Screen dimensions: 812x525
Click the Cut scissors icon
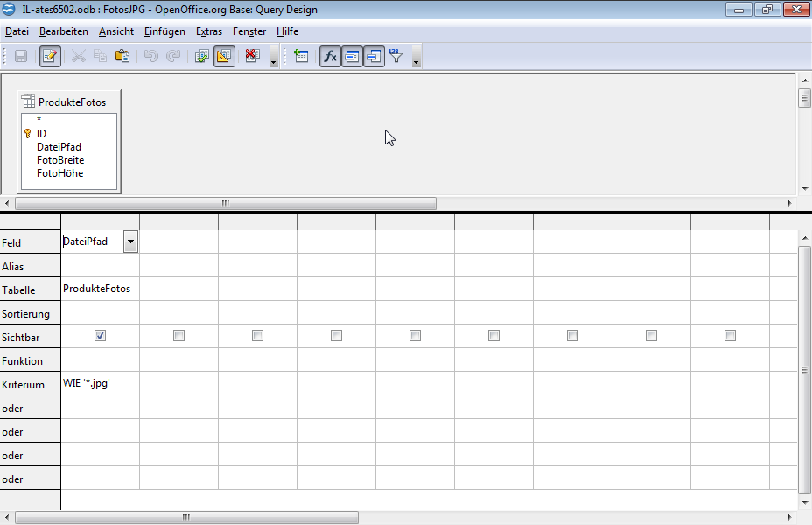coord(78,56)
